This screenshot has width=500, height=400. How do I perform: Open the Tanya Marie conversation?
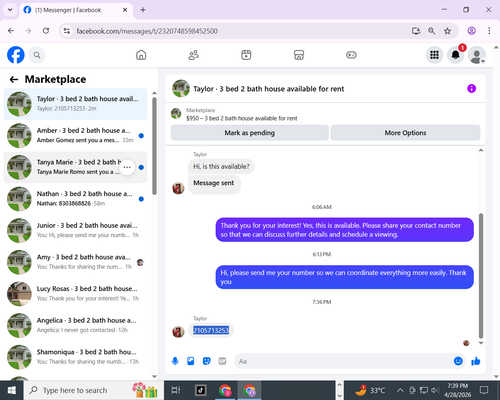[75, 167]
